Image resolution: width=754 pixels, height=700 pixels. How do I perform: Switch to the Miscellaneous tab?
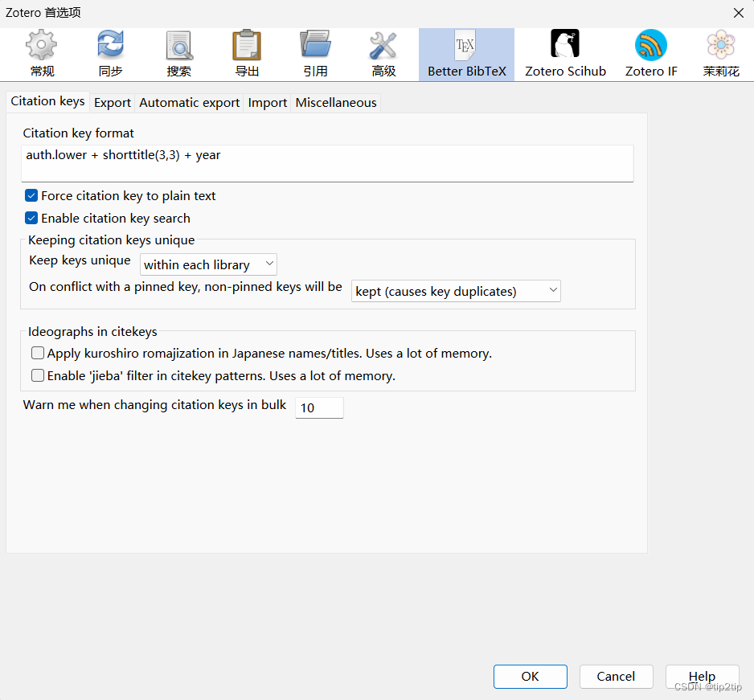click(x=336, y=103)
